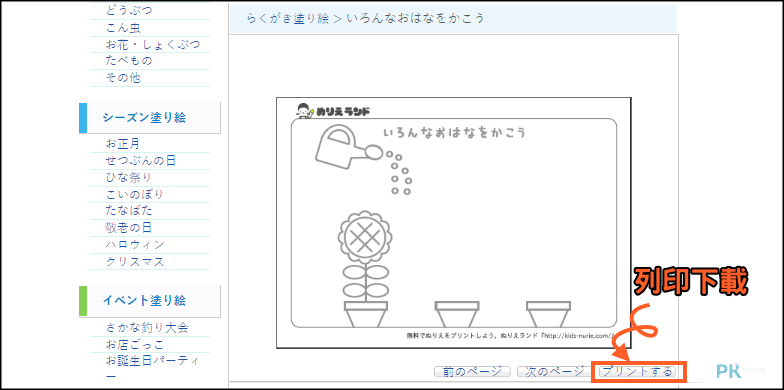Screen dimensions: 784x390
Task: Click the ぬりえランド logo in the preview
Action: click(x=332, y=111)
